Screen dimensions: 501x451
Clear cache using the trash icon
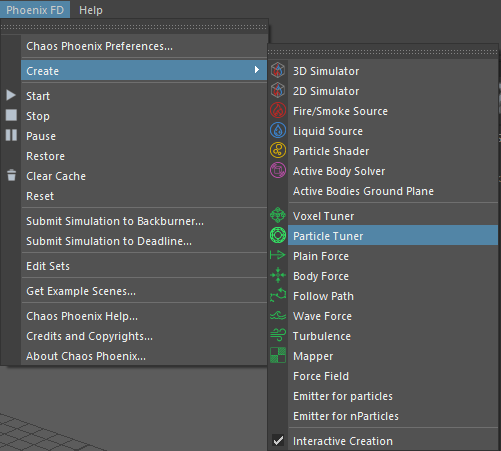coord(11,175)
